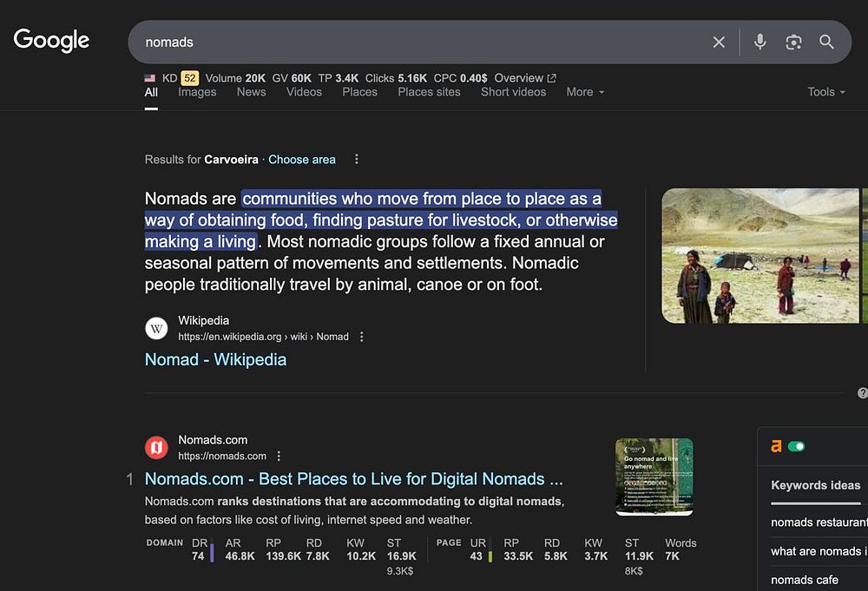The height and width of the screenshot is (591, 868).
Task: Click the what are nomads keyword idea
Action: coord(819,551)
